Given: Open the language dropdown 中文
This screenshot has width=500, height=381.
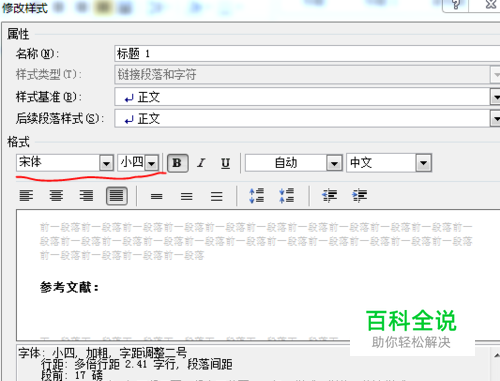Looking at the screenshot, I should pos(423,163).
